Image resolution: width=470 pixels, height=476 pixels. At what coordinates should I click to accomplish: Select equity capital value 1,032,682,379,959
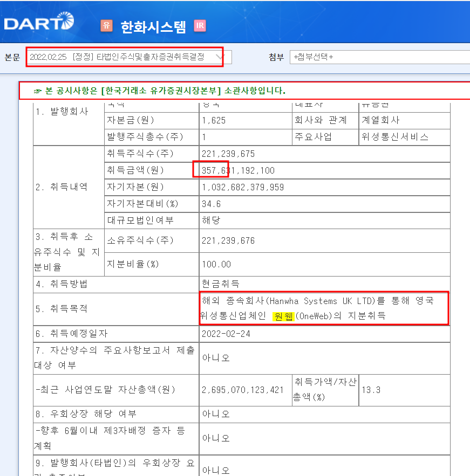(243, 187)
